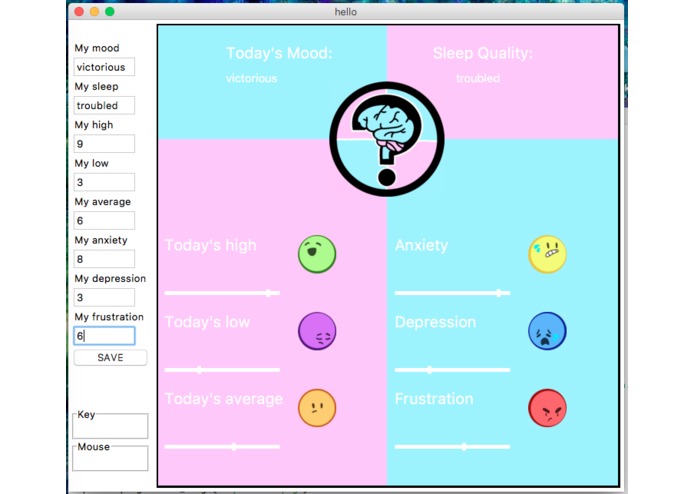Click the "Today's high" label
The image size is (695, 494).
coord(211,245)
